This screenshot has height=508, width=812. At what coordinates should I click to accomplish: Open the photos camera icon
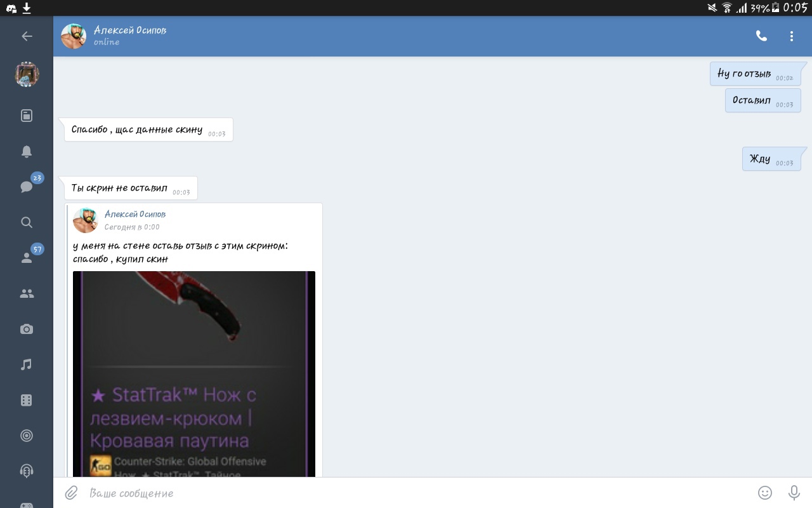pos(27,329)
